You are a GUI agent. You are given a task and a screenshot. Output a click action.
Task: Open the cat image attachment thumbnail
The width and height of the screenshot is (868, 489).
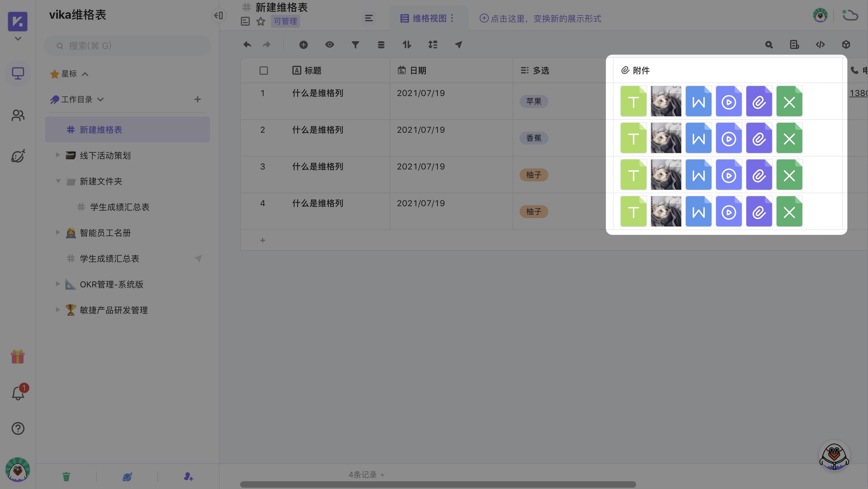(x=665, y=101)
